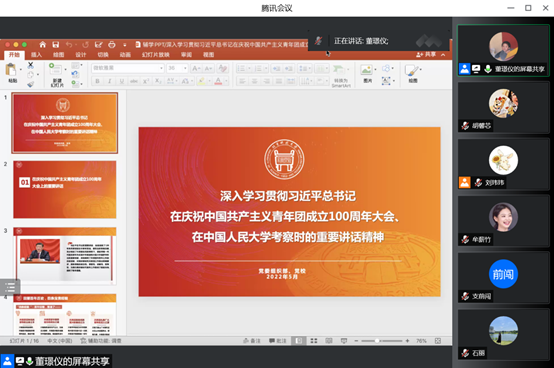Click the Home icon in PowerPoint title bar

42,44
